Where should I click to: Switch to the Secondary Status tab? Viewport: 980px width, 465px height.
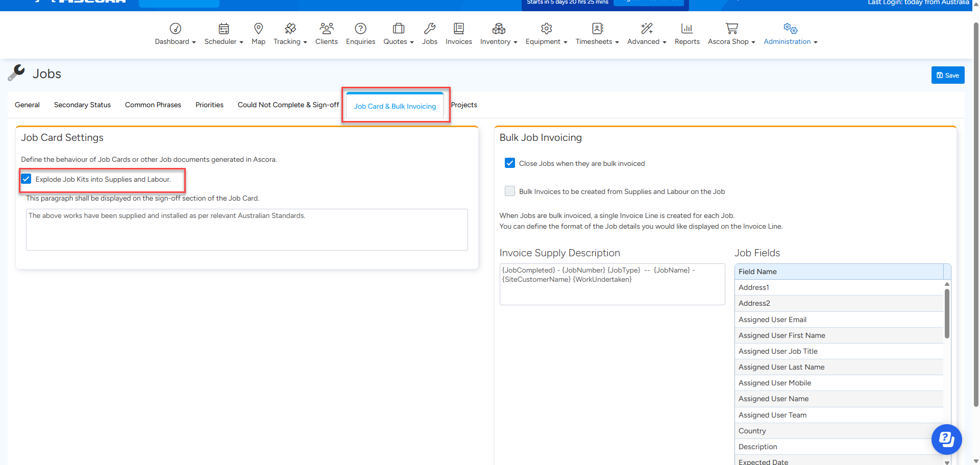click(82, 105)
